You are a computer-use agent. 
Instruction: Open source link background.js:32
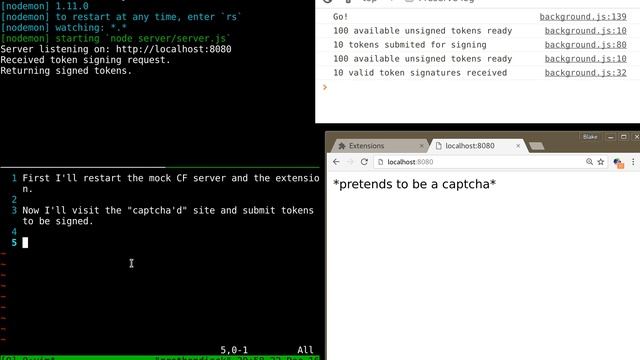point(585,73)
